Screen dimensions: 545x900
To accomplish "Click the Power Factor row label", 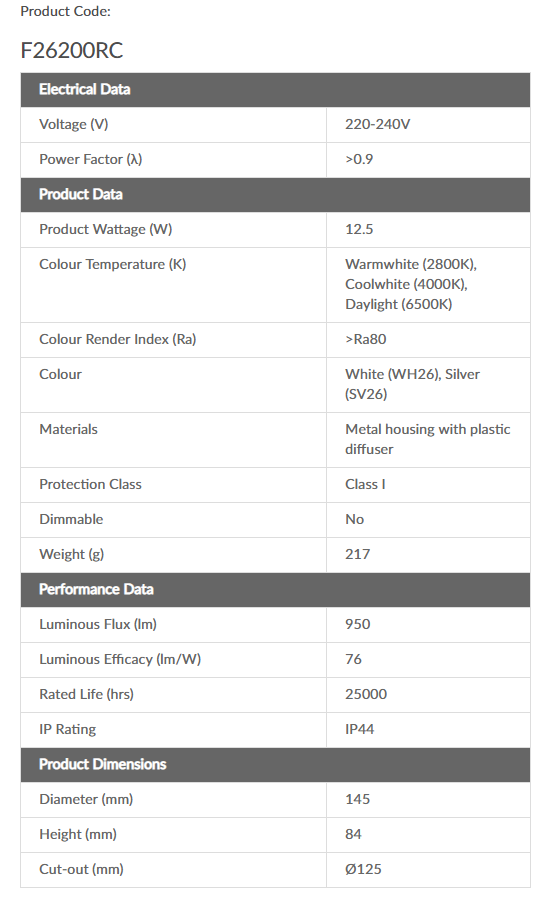I will pos(91,160).
